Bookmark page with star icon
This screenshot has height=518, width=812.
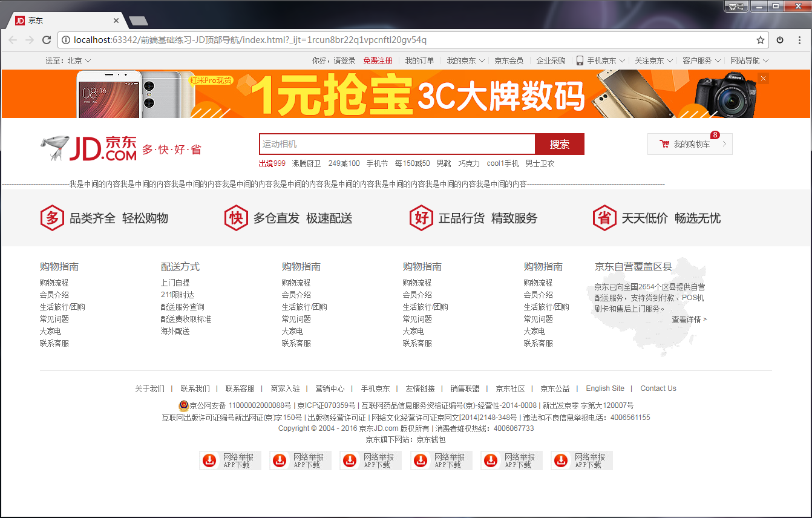coord(761,40)
